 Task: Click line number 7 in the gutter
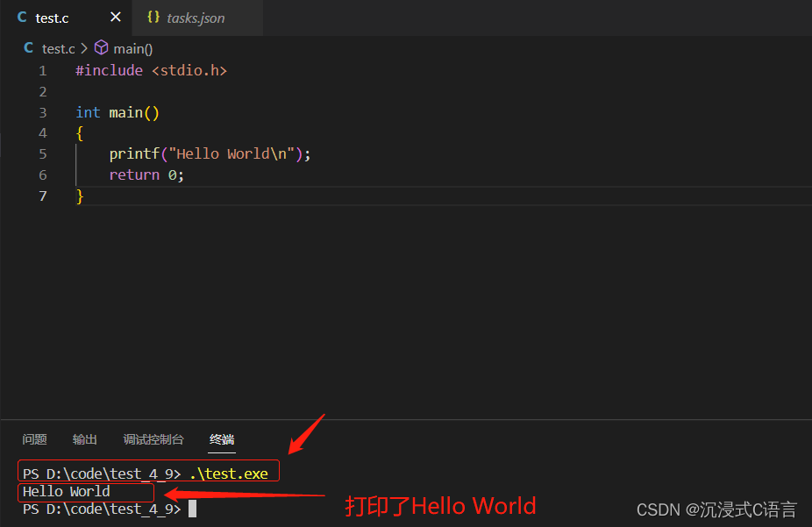tap(42, 196)
